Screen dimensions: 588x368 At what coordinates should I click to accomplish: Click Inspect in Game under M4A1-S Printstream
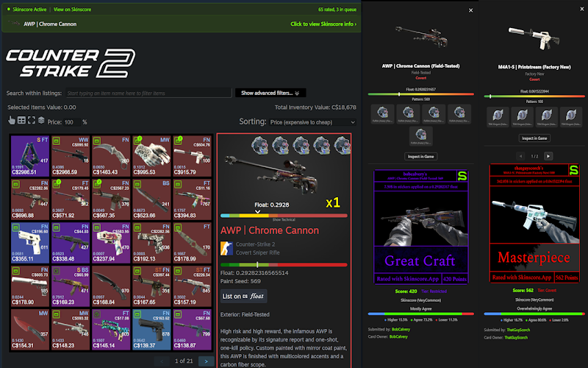pyautogui.click(x=534, y=138)
